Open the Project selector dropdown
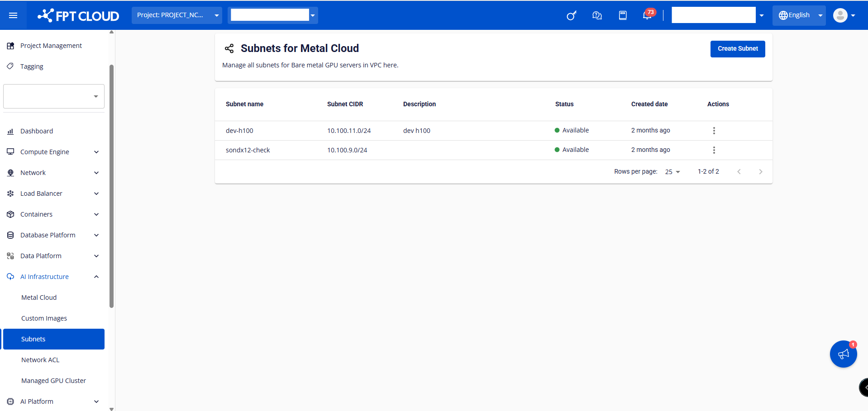The image size is (868, 411). click(177, 15)
